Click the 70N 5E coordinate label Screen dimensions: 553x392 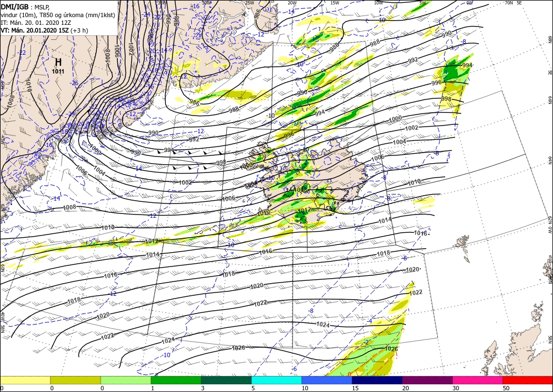pos(513,3)
